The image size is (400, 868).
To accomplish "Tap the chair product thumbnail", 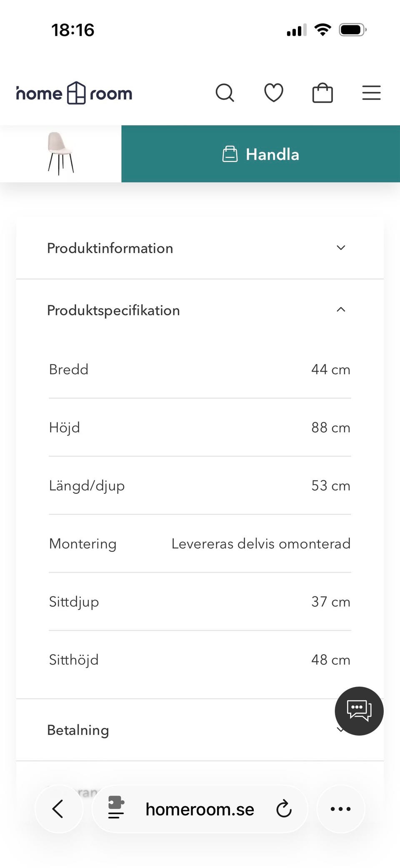I will [x=61, y=153].
